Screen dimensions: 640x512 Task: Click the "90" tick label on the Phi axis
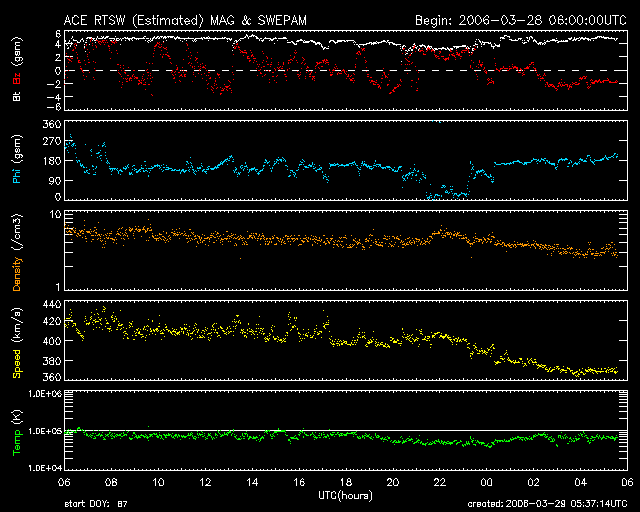tap(55, 180)
